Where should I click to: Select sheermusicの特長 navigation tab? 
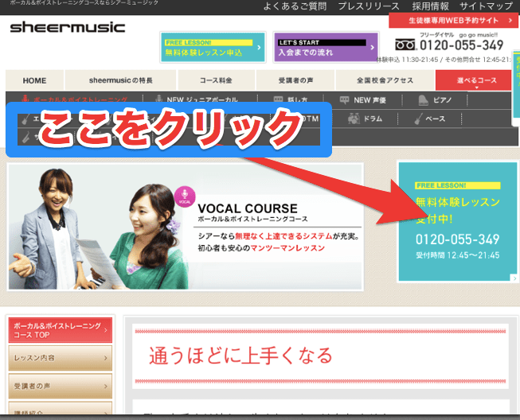pyautogui.click(x=120, y=80)
